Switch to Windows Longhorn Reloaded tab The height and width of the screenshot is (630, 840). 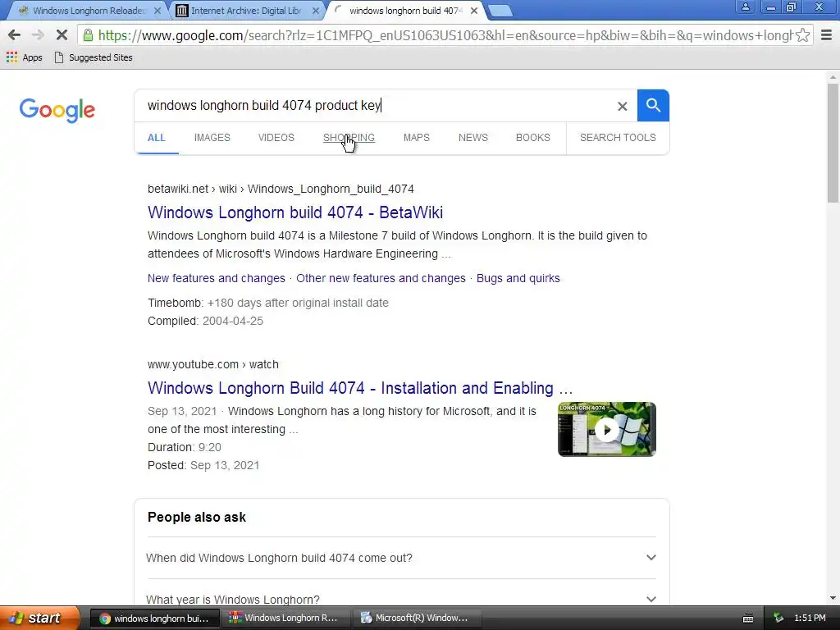coord(89,11)
